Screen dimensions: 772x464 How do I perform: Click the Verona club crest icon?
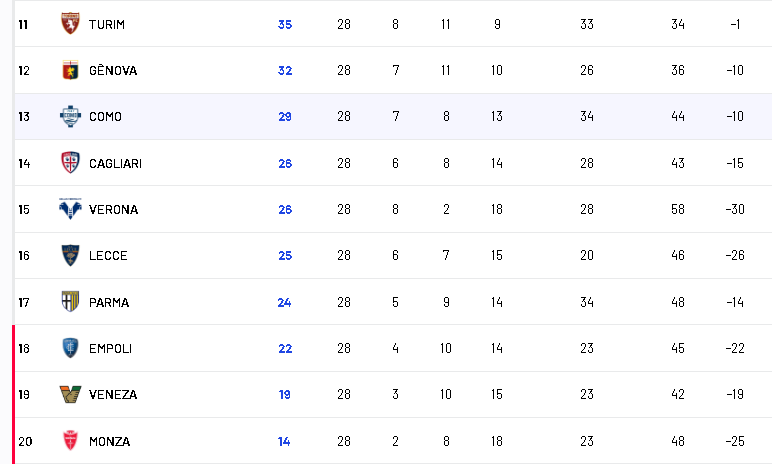point(69,209)
